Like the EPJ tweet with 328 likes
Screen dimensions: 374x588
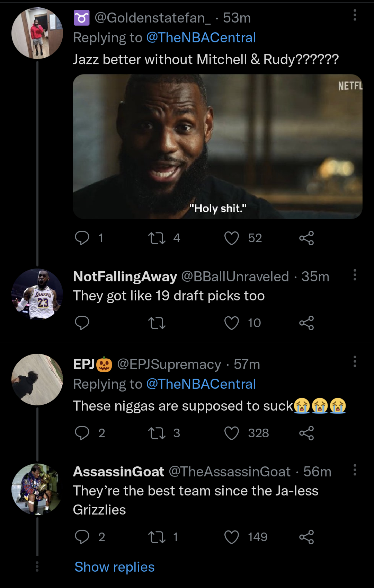232,433
